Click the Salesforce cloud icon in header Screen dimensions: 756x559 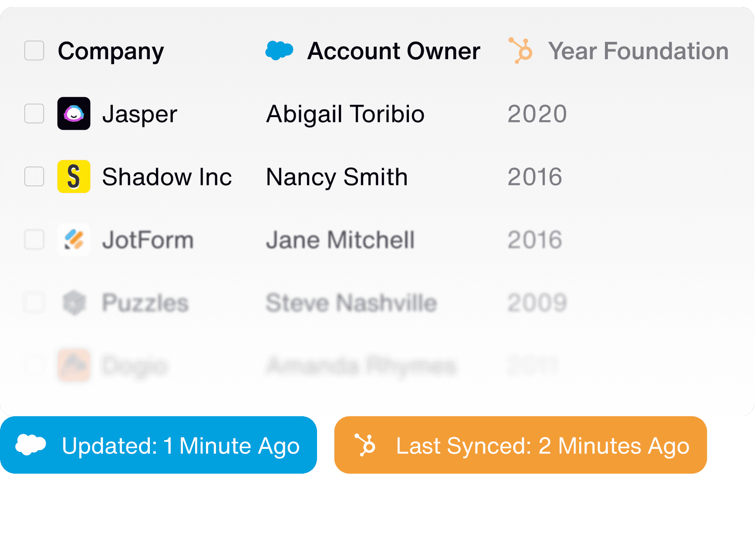(279, 51)
